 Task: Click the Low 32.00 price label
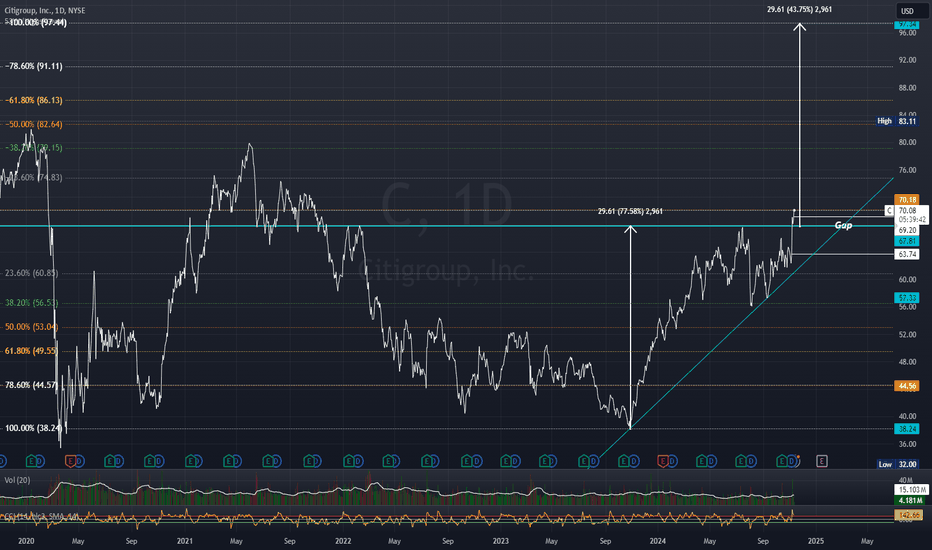897,464
